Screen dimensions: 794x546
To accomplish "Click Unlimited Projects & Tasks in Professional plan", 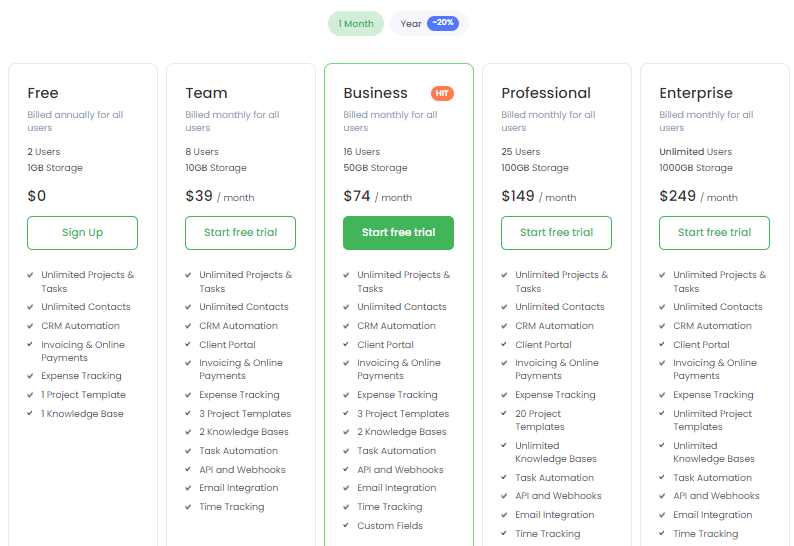I will [x=561, y=281].
